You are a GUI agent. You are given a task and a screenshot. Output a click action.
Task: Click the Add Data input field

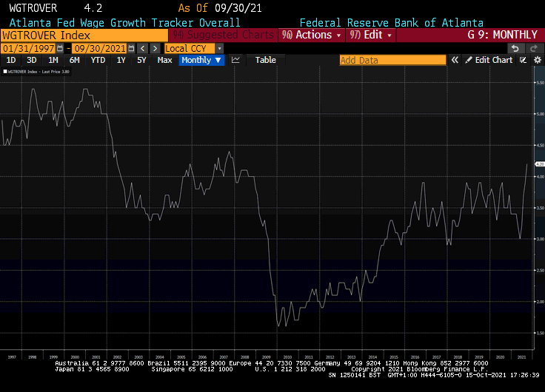(x=392, y=60)
